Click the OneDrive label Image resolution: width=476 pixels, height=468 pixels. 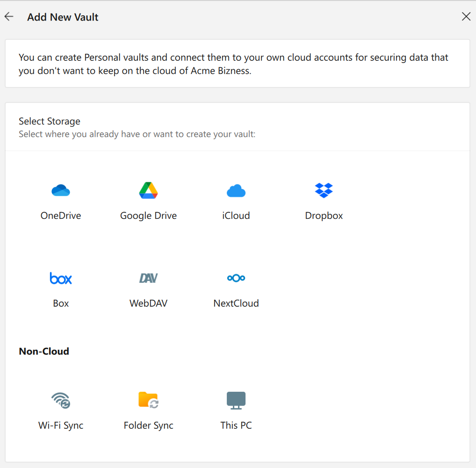tap(61, 216)
